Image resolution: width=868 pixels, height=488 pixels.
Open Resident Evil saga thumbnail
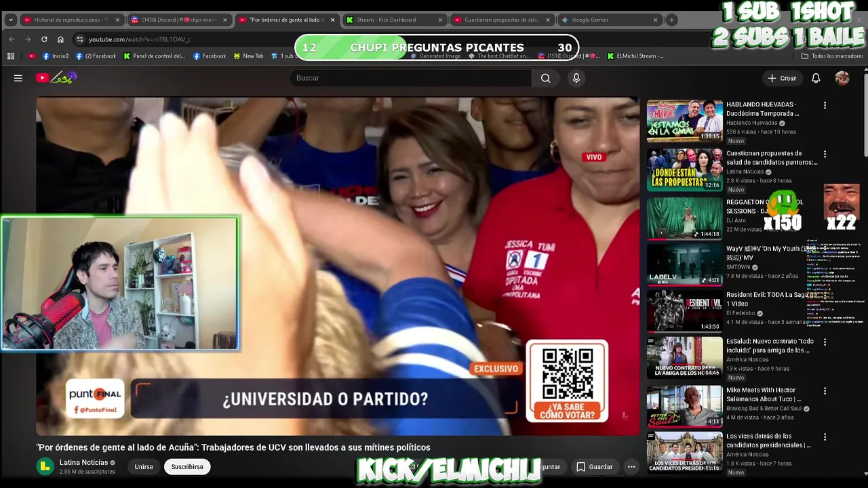coord(684,311)
